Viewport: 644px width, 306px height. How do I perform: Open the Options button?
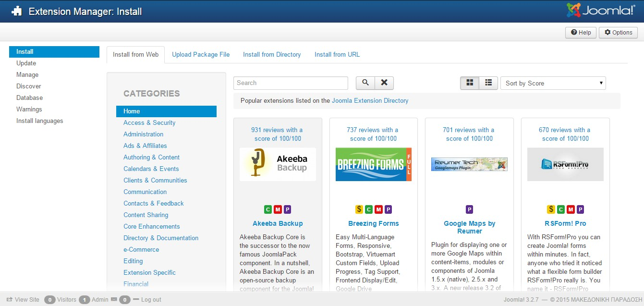(x=618, y=33)
